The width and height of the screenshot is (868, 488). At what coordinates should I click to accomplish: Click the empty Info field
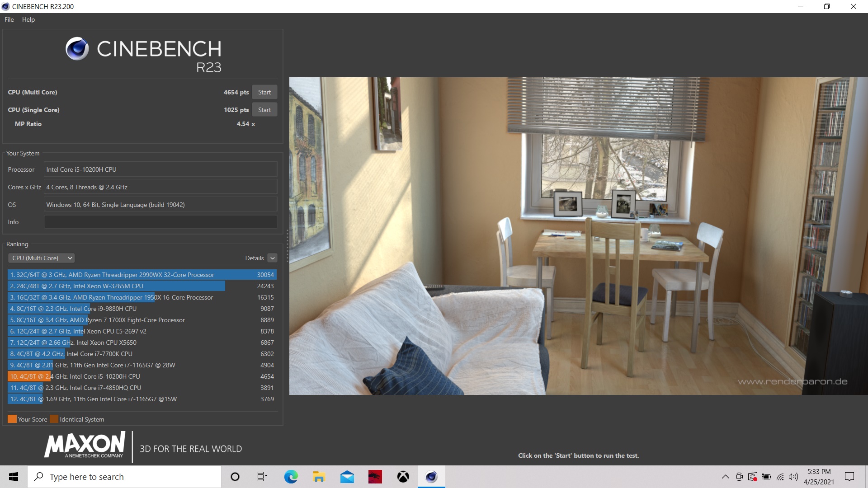[160, 222]
